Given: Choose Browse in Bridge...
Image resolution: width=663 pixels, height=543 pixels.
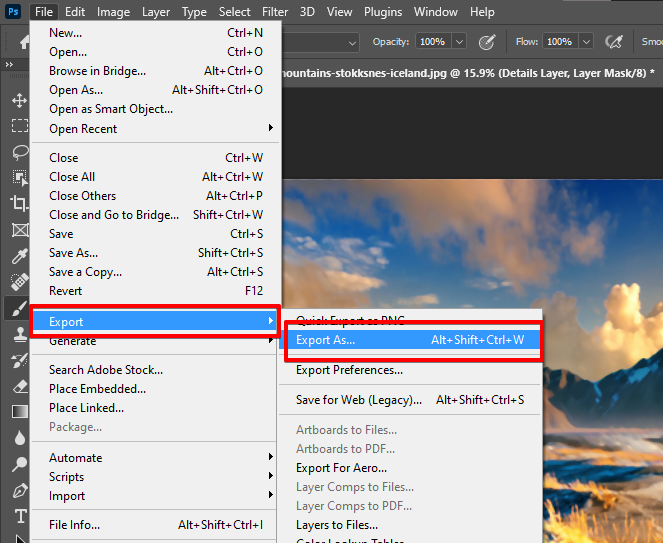Looking at the screenshot, I should tap(156, 71).
